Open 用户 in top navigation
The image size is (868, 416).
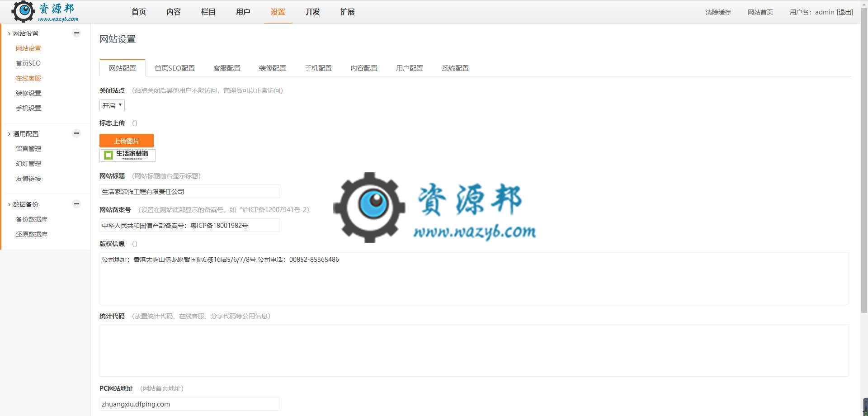[x=243, y=12]
